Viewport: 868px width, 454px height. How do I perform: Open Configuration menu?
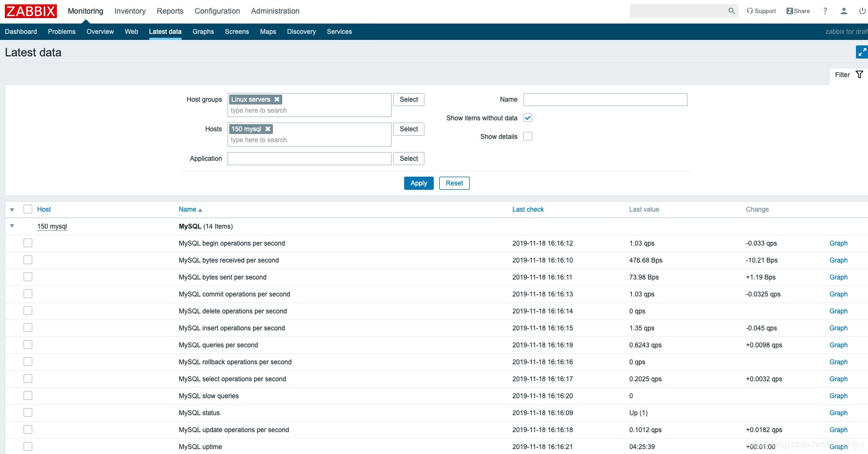(217, 11)
